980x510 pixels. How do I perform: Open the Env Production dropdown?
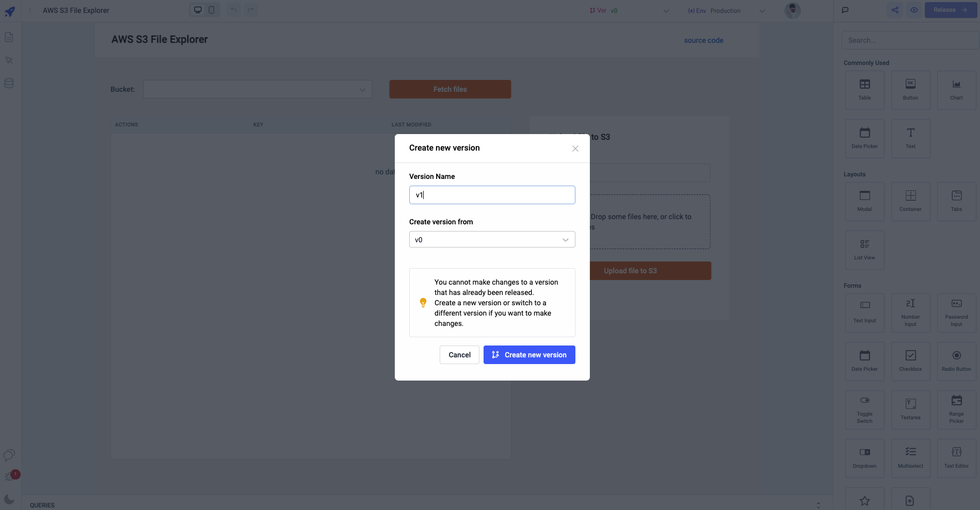726,10
